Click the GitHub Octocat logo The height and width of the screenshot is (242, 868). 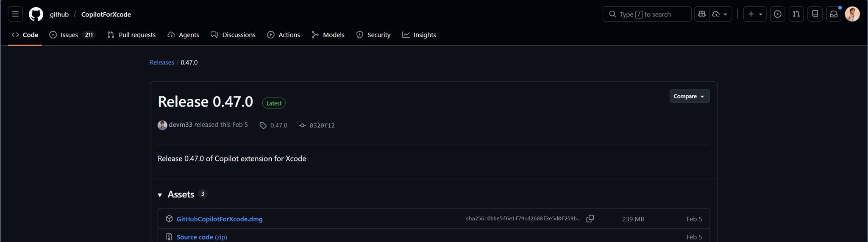[36, 14]
